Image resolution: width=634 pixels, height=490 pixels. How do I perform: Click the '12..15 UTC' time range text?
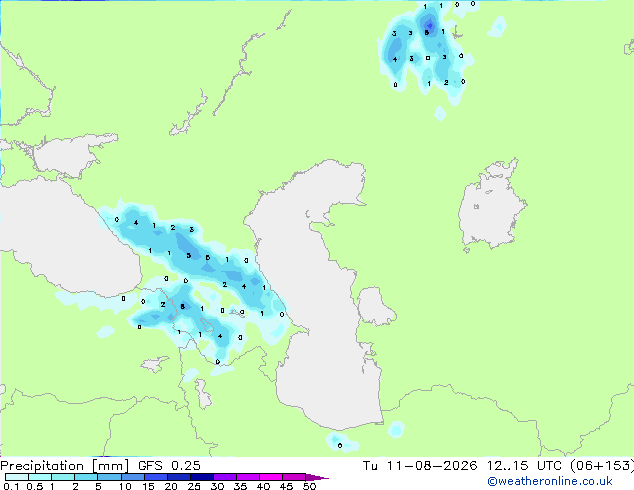(x=524, y=465)
